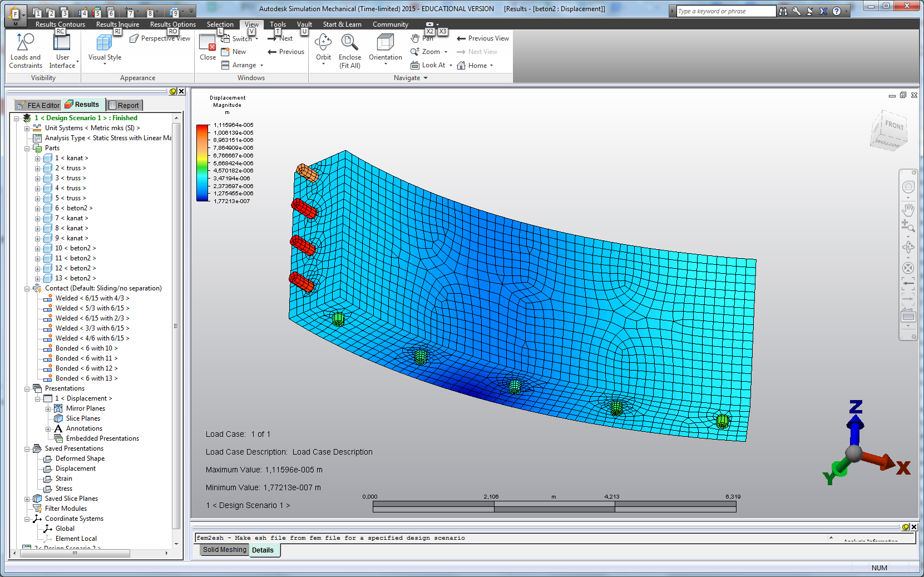Open the Report tab

pos(125,105)
